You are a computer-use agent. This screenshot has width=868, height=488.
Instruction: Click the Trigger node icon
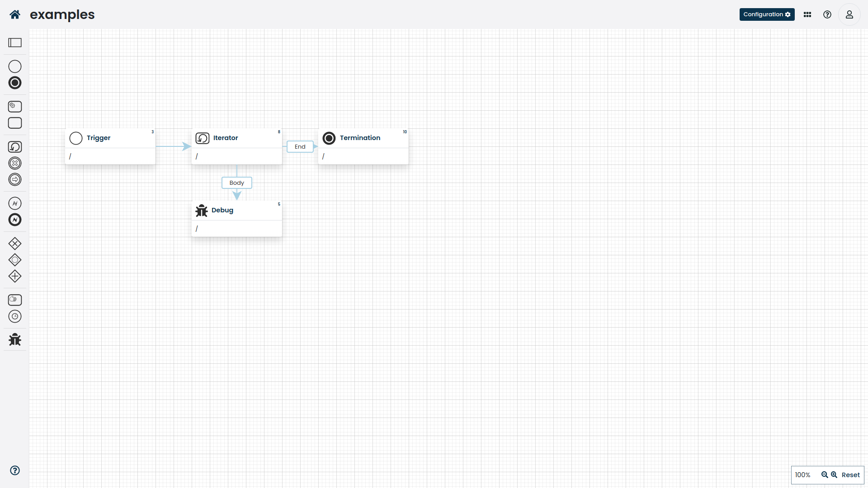(75, 138)
